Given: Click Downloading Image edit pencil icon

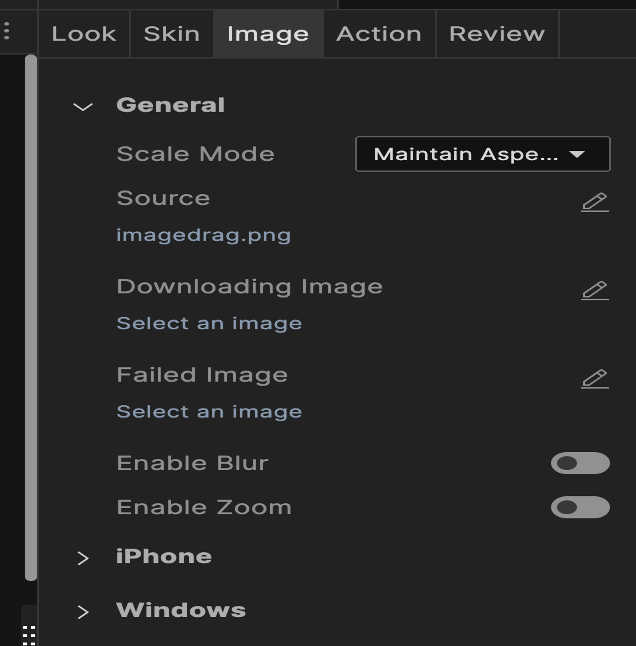Looking at the screenshot, I should 595,291.
